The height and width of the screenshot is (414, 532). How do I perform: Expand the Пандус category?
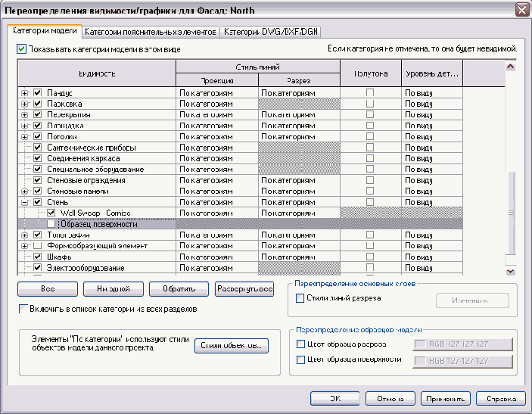[24, 93]
